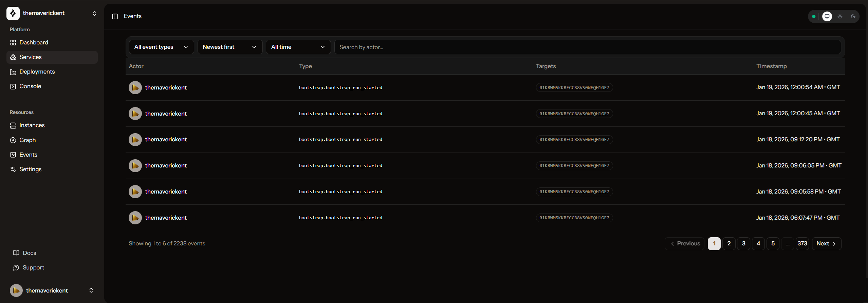Open Settings in the sidebar
Screen dimensions: 868x303
coord(30,169)
